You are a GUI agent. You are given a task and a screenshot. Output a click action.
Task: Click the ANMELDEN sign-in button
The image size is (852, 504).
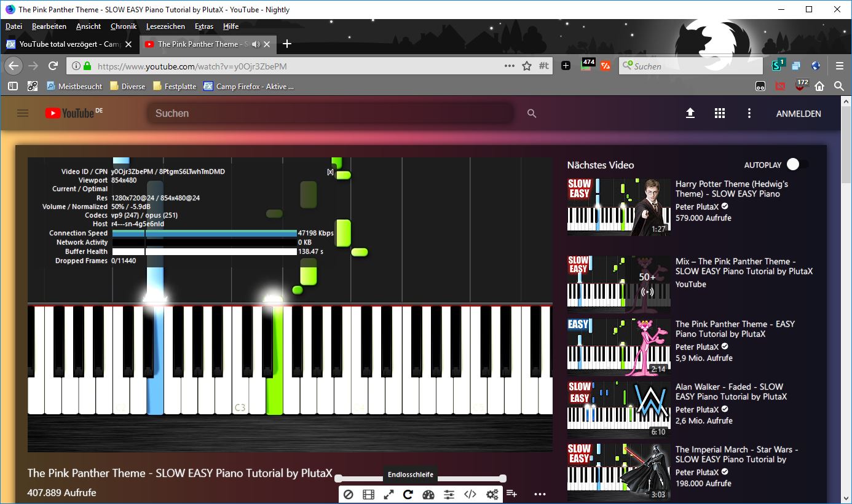(x=799, y=114)
